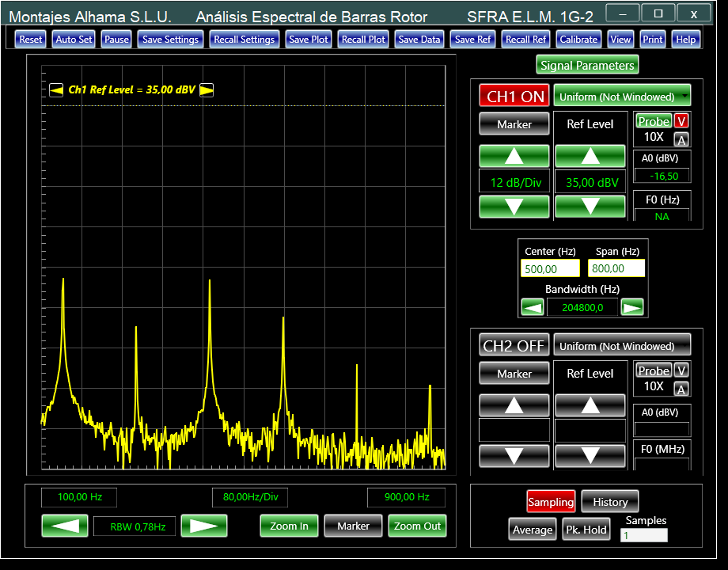Select CH1 probe V voltage mode

[x=681, y=121]
